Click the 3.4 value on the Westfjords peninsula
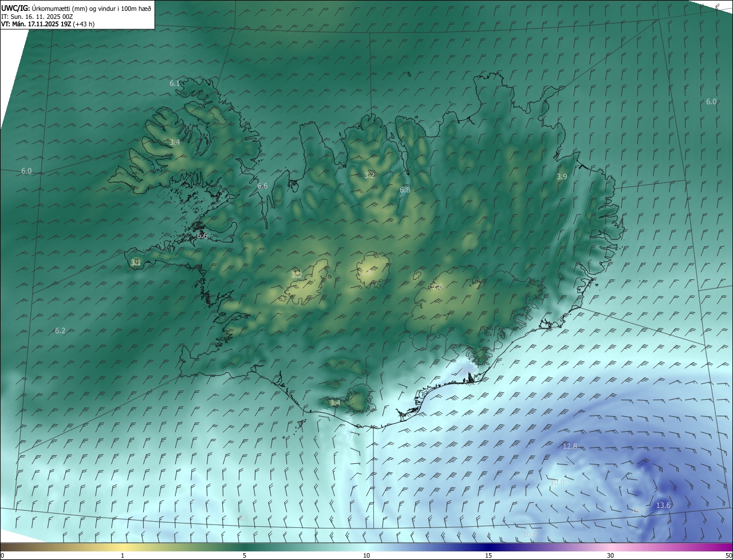The height and width of the screenshot is (560, 733). click(175, 142)
